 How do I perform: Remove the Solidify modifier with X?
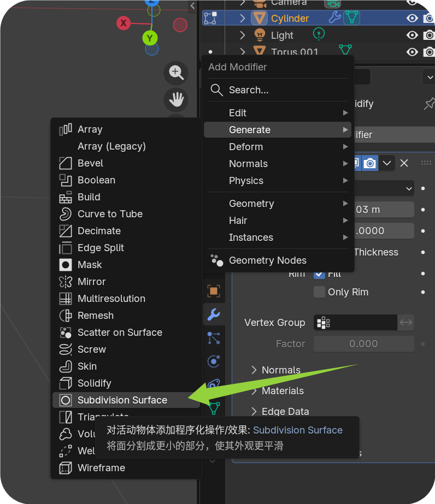[x=404, y=163]
